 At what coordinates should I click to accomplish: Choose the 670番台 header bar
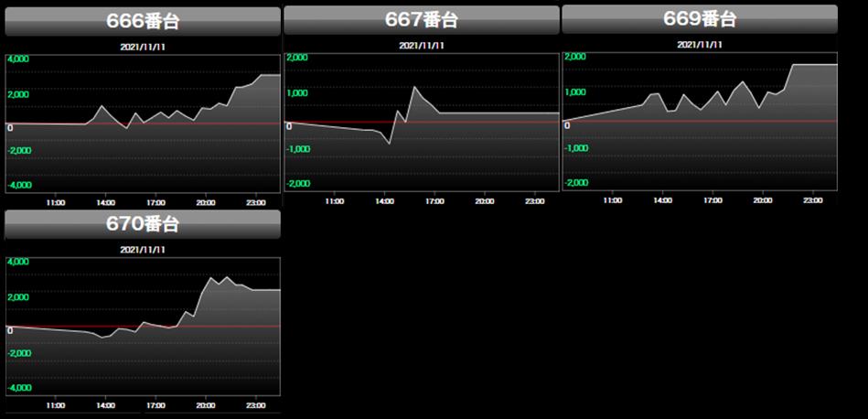coord(142,224)
